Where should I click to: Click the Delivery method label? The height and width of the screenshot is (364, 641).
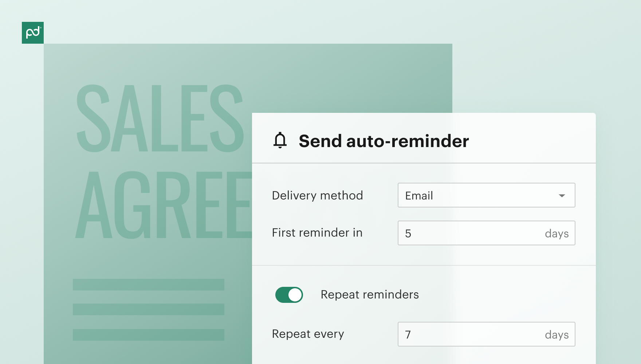pos(317,195)
